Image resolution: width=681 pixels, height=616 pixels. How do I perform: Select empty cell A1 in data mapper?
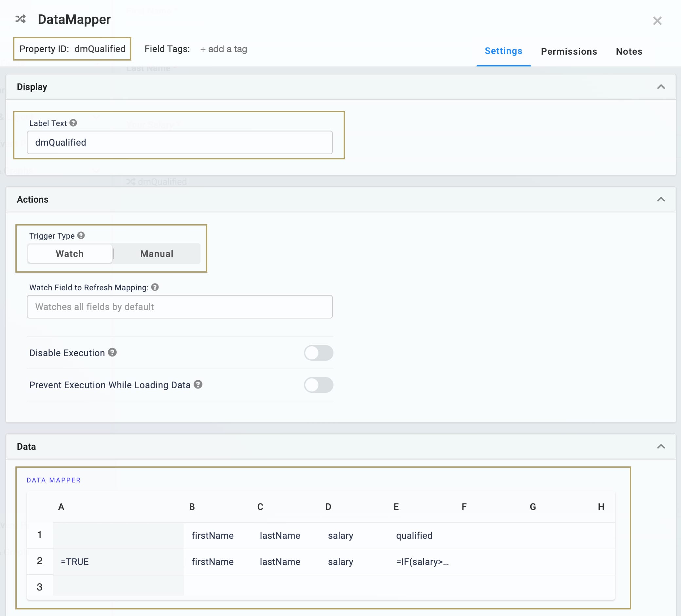(x=119, y=535)
